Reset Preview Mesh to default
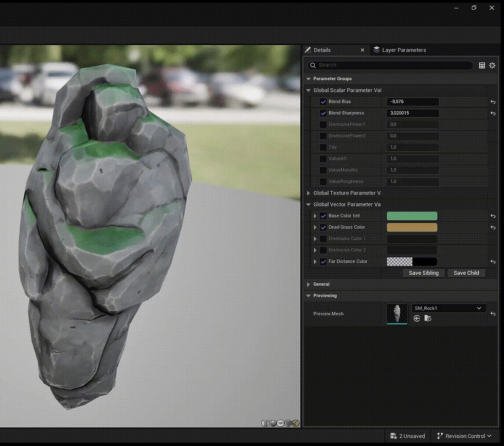Viewport: 504px width, 446px height. pyautogui.click(x=493, y=313)
